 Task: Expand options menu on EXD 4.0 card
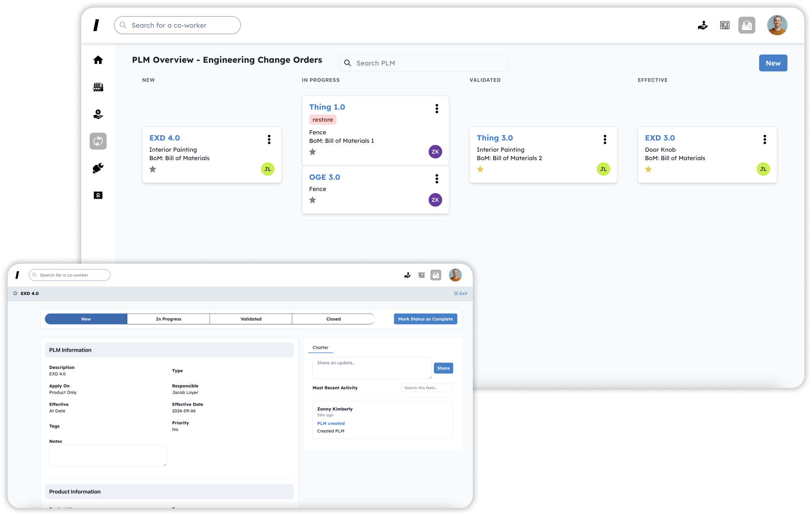click(269, 139)
